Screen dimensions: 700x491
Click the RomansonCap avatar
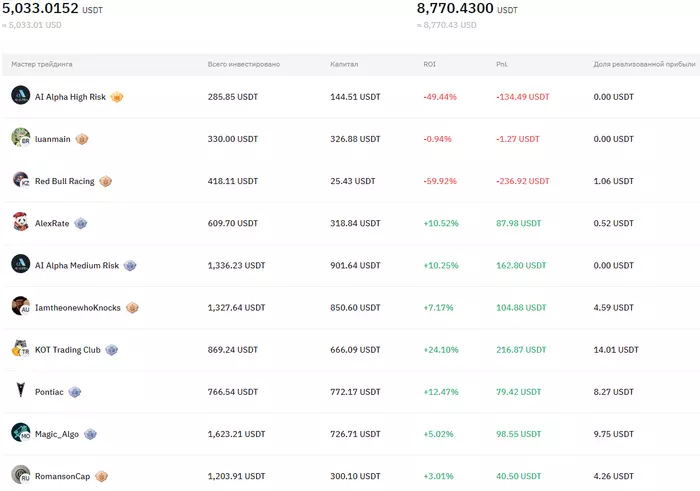pyautogui.click(x=21, y=475)
